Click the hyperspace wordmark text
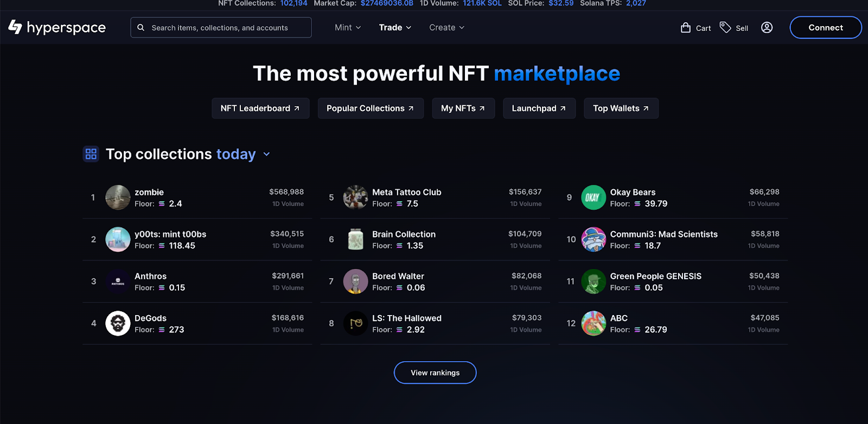This screenshot has height=424, width=868. [66, 28]
